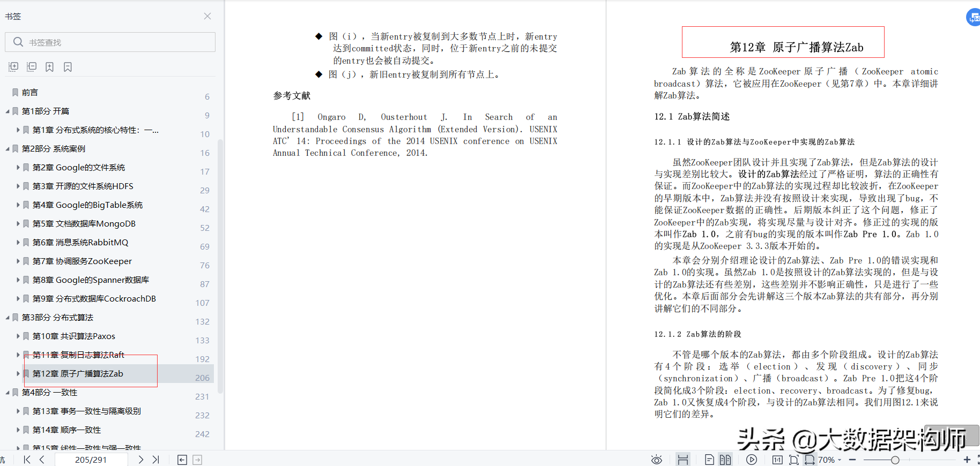Click the fullscreen icon at bottom right

point(978,460)
